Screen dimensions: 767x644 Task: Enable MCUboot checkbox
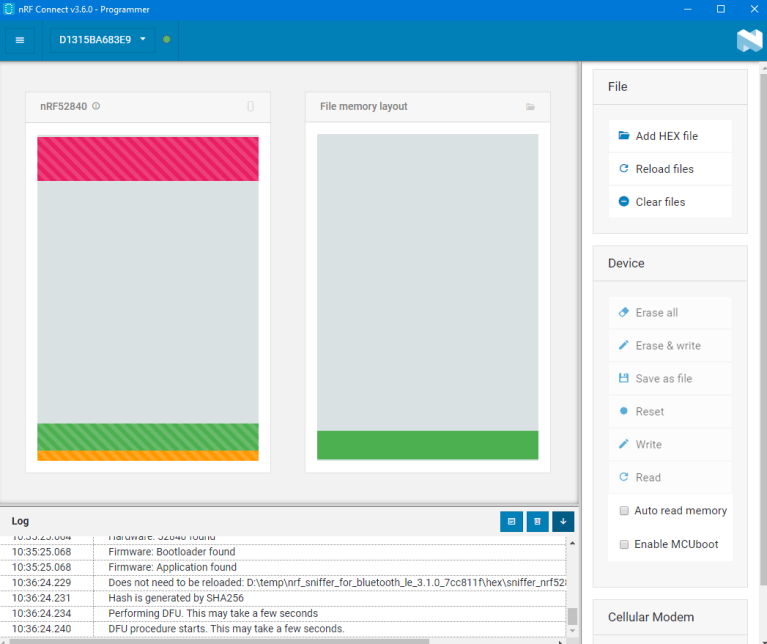coord(624,544)
